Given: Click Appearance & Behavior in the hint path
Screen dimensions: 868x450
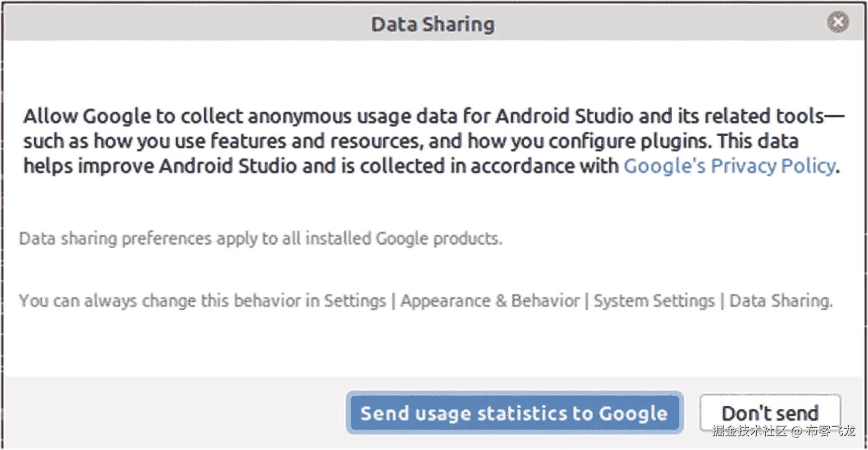Looking at the screenshot, I should tap(490, 301).
